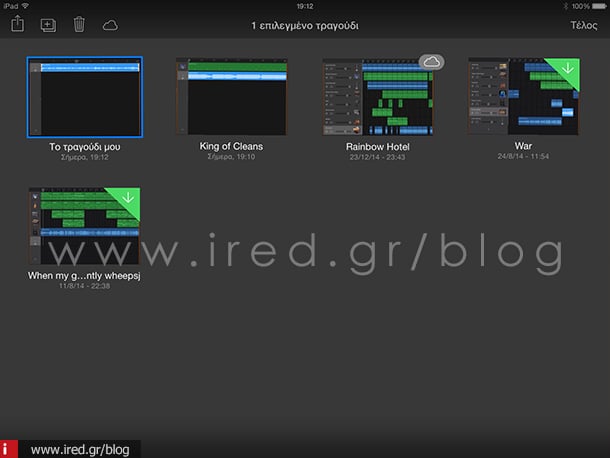The image size is (610, 458).
Task: Select the Rainbow Hotel song thumbnail
Action: [377, 96]
